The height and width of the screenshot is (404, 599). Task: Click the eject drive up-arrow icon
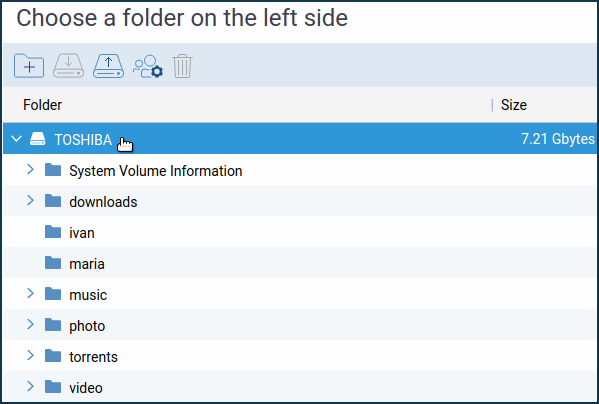108,66
